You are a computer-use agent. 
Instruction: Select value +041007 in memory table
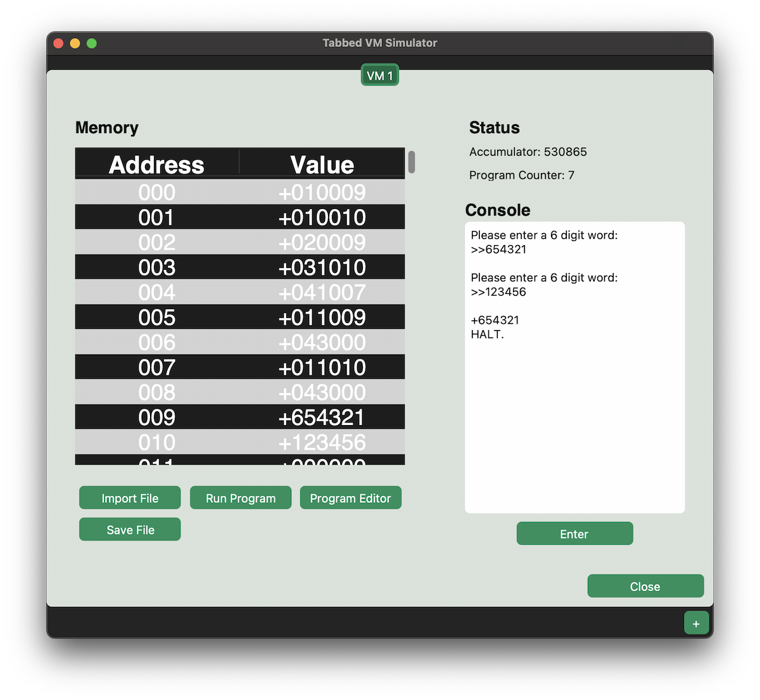pos(322,292)
